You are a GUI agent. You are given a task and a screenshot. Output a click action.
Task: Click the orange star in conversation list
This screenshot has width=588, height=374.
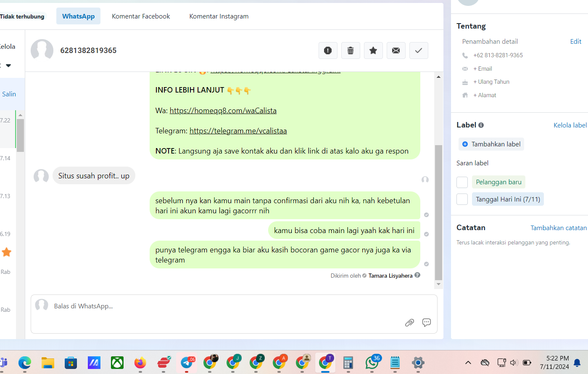click(7, 252)
